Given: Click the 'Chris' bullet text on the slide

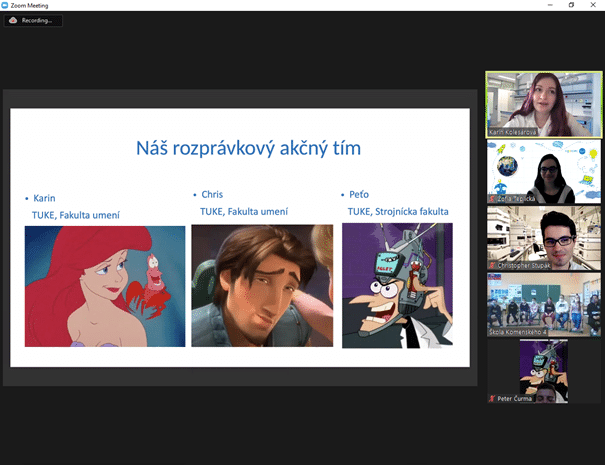Looking at the screenshot, I should [x=212, y=194].
